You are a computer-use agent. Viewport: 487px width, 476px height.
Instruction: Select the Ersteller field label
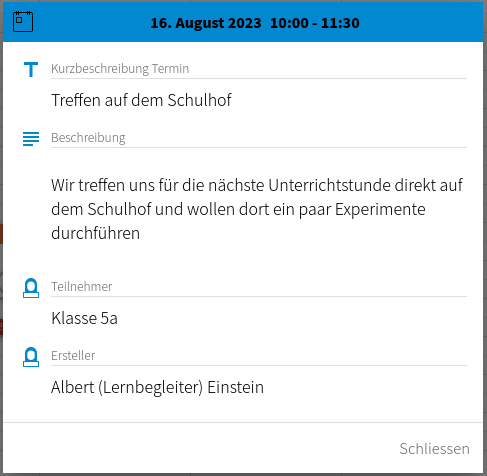pos(73,356)
